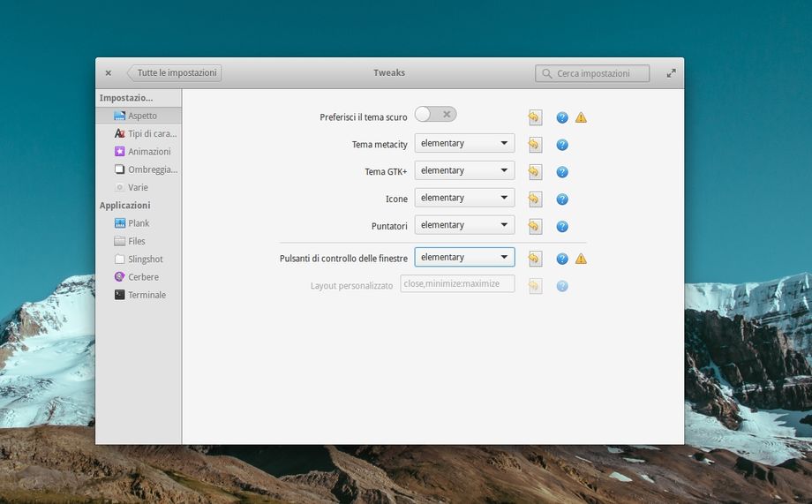Open Terminale settings in sidebar
This screenshot has height=504, width=812.
coord(146,295)
